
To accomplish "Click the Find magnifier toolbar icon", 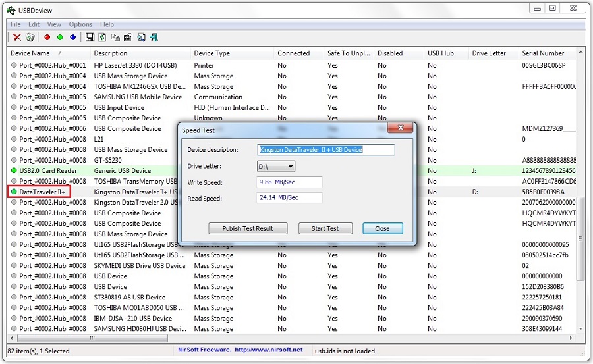I will (x=142, y=37).
